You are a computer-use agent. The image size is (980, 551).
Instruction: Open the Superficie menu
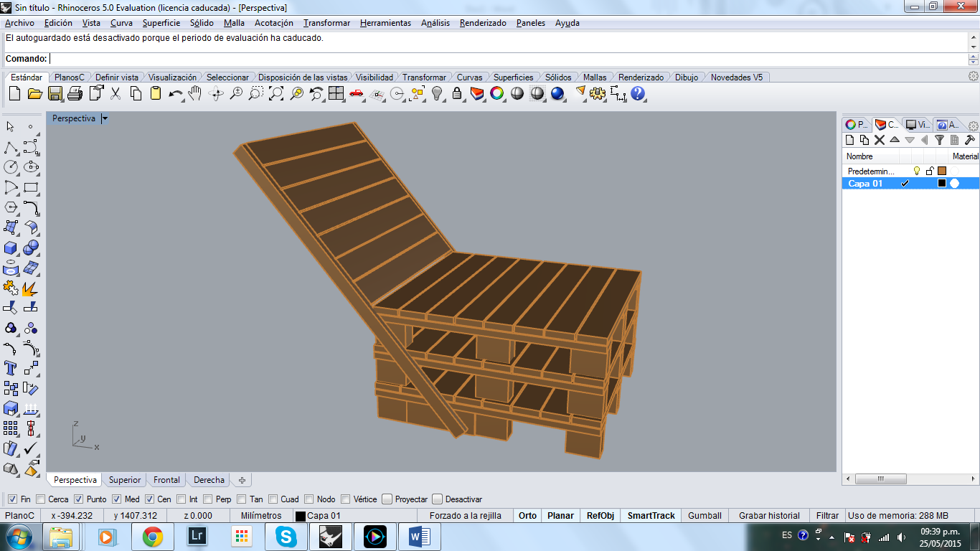pos(161,23)
